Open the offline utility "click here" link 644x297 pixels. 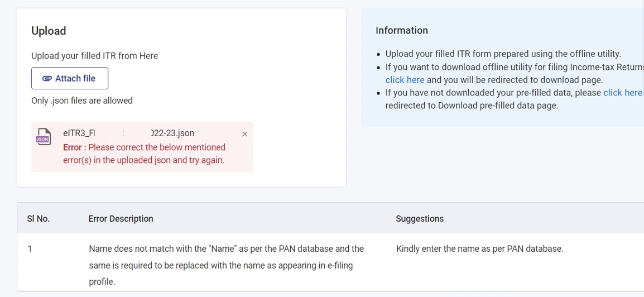click(405, 80)
